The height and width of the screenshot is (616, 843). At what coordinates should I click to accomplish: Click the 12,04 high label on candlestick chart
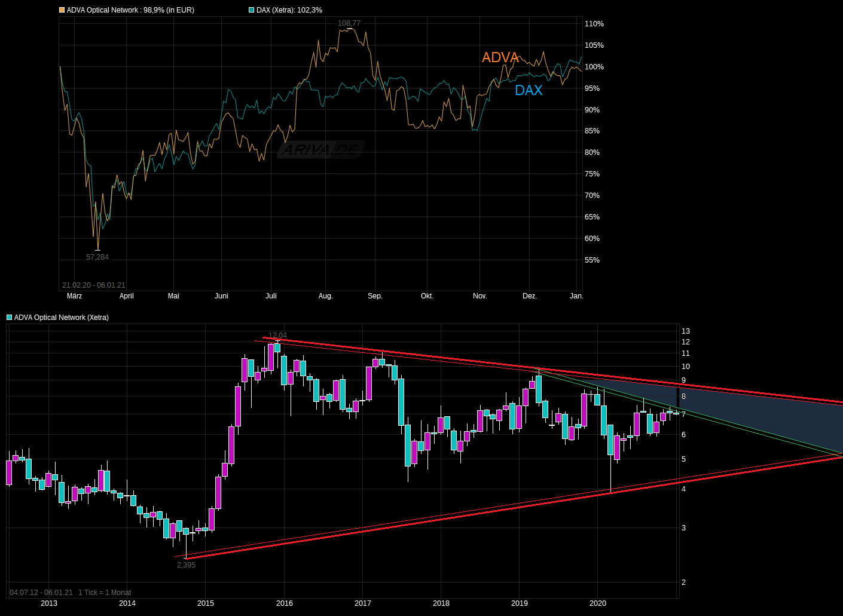[x=277, y=336]
